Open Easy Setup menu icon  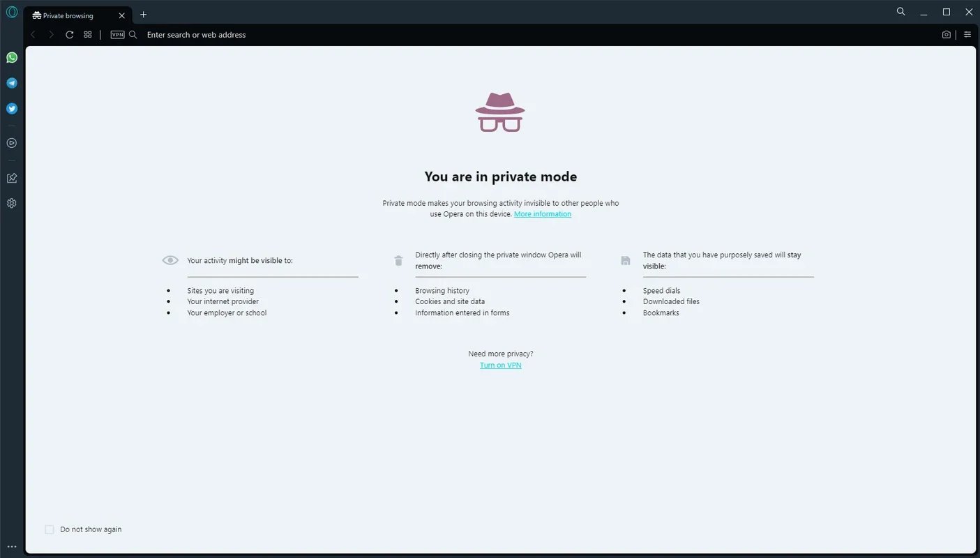click(967, 34)
